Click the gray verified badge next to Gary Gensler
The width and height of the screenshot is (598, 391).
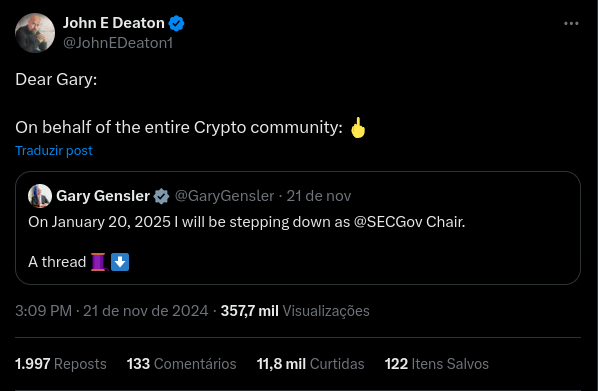pyautogui.click(x=161, y=196)
